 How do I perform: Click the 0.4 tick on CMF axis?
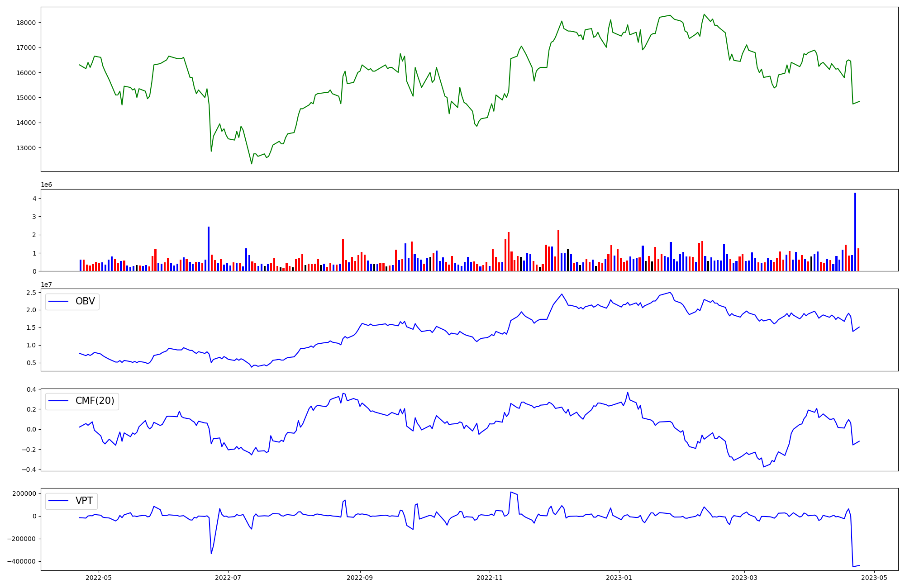pyautogui.click(x=31, y=389)
